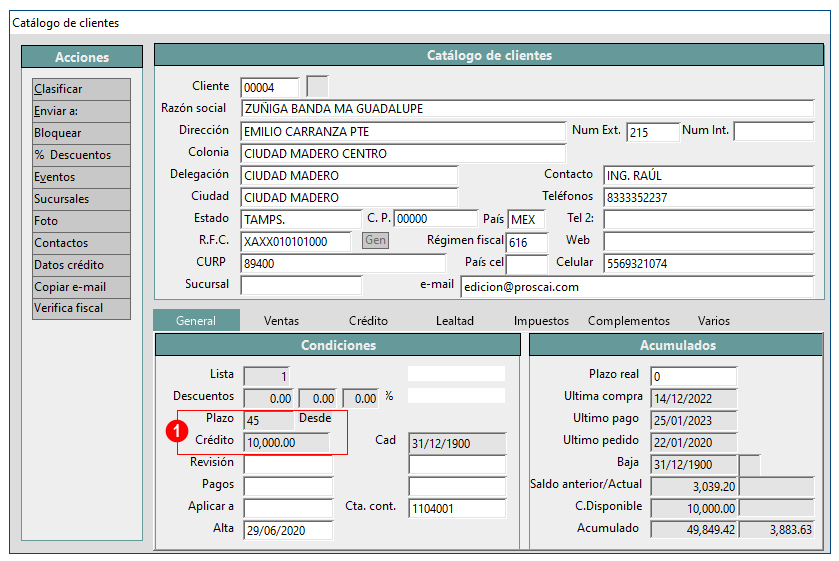The width and height of the screenshot is (839, 561).
Task: Click the País cel field
Action: (527, 264)
